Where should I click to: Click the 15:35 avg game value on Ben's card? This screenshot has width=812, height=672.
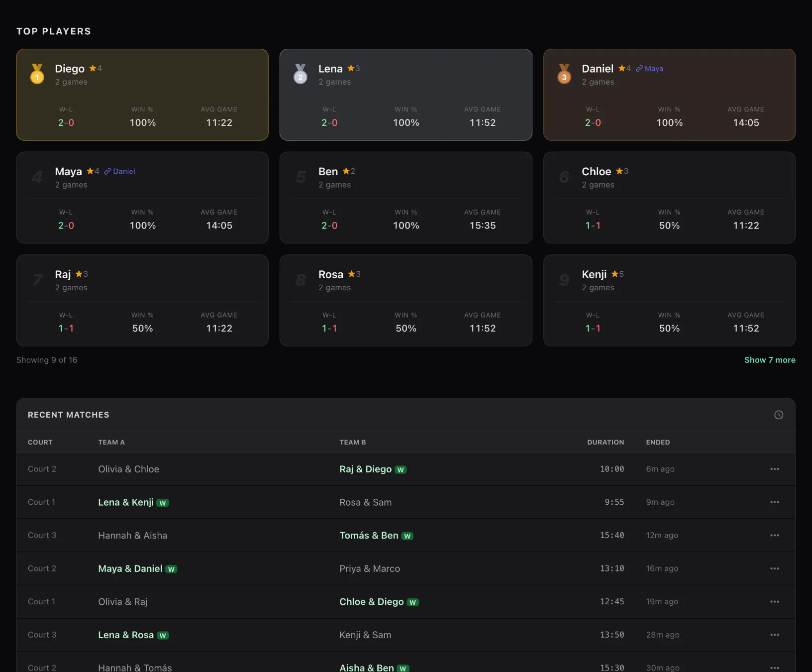[x=483, y=225]
